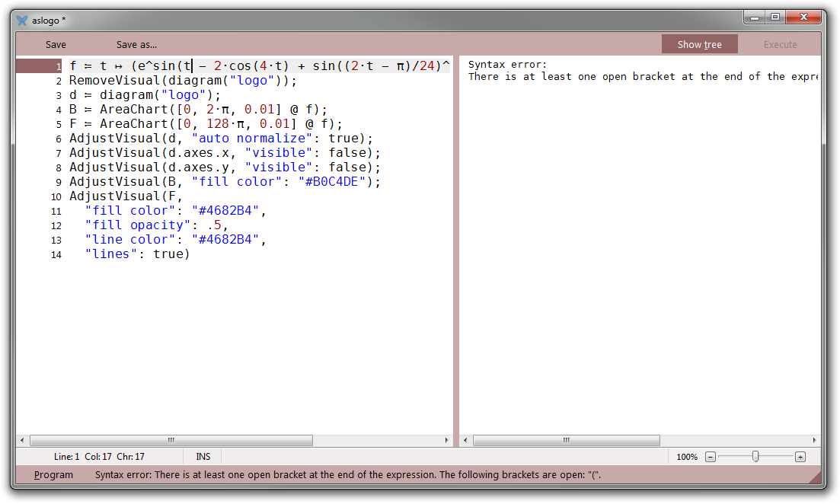The image size is (840, 504).
Task: Choose Save as... from toolbar
Action: [x=136, y=44]
